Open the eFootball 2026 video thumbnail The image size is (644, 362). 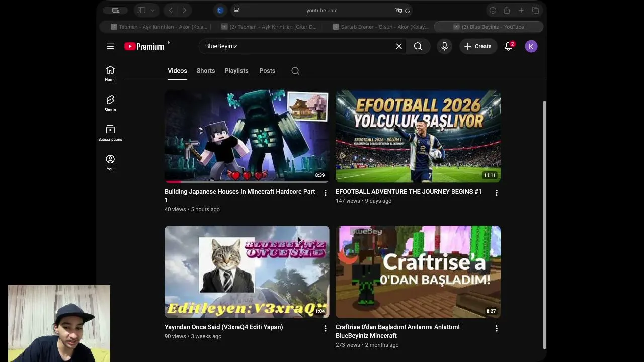pos(418,136)
